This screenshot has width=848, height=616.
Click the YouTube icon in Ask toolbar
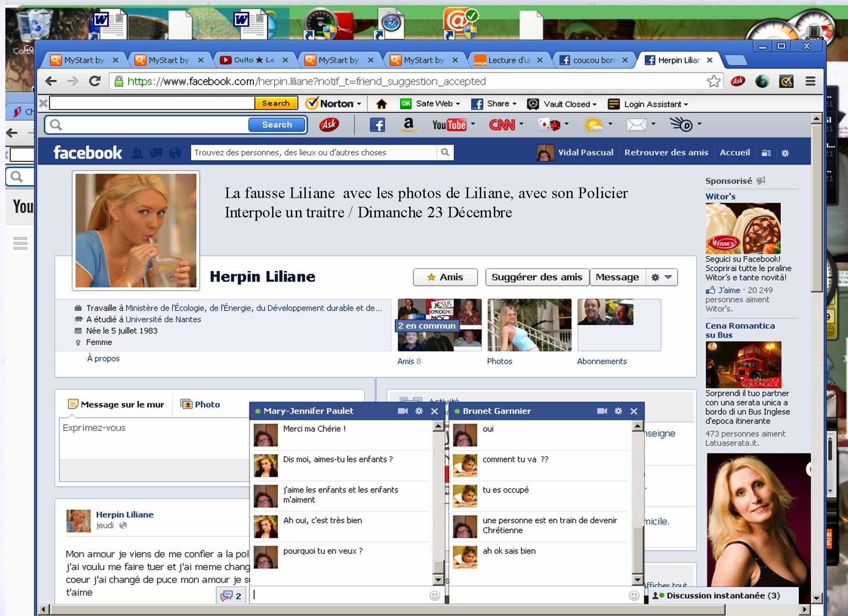tap(449, 125)
